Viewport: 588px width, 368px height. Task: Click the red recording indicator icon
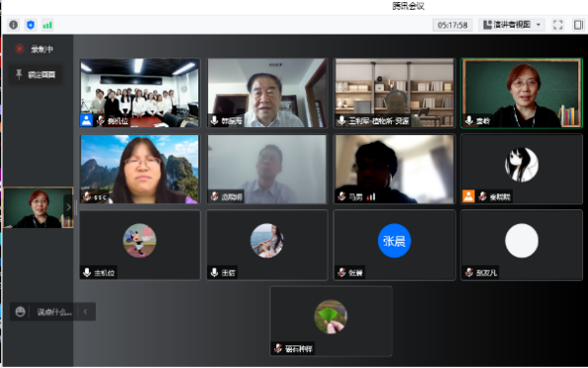20,48
